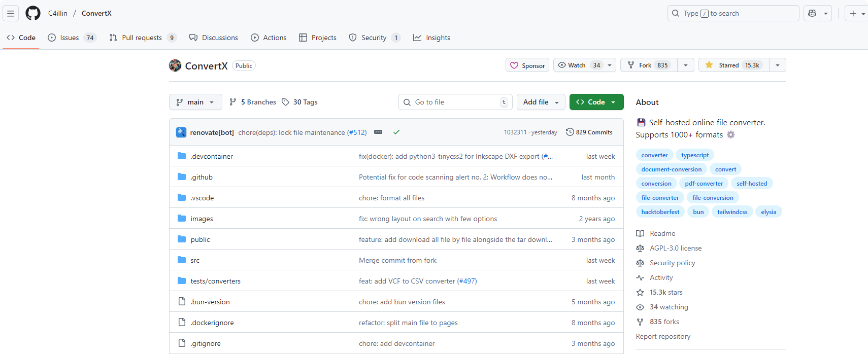Click Report repository link
Screen dimensions: 868x354
(x=663, y=336)
